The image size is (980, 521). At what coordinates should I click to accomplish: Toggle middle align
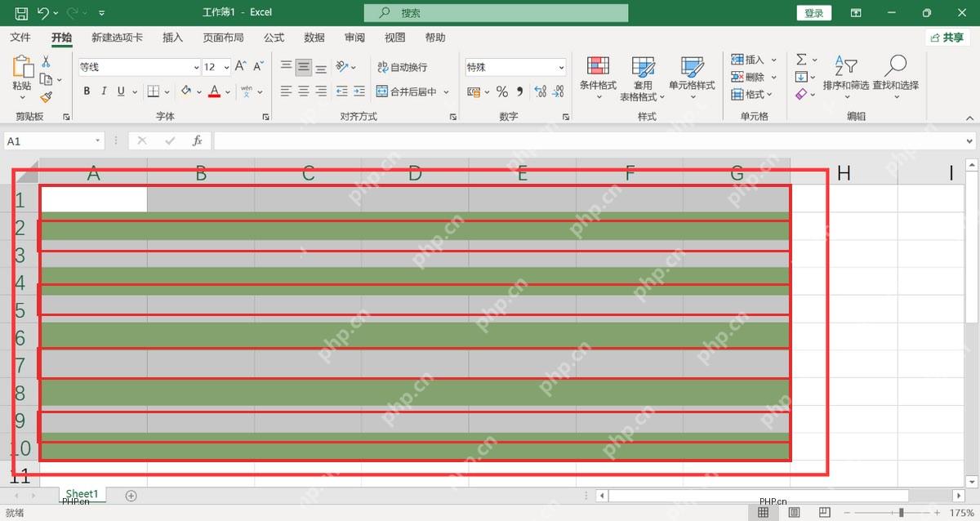[304, 67]
